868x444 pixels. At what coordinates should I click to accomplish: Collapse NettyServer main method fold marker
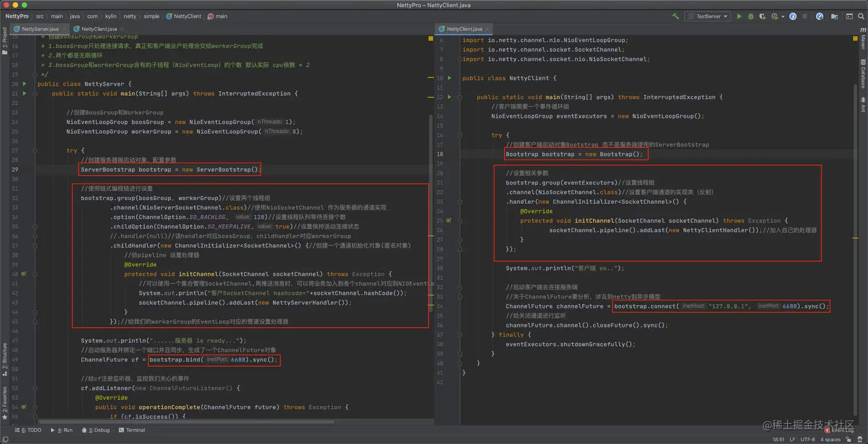click(x=35, y=93)
